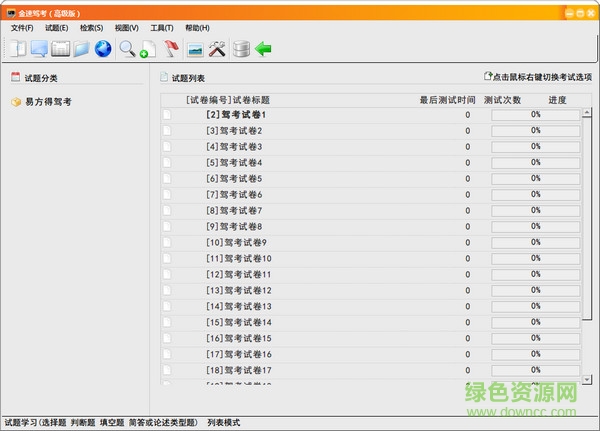Select row [8]驾考试卷7
This screenshot has width=600, height=431.
[371, 211]
